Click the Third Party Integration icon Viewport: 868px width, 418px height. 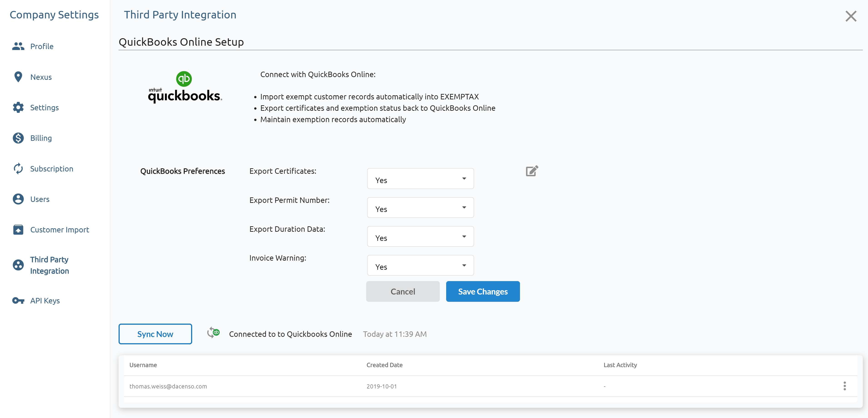[18, 265]
